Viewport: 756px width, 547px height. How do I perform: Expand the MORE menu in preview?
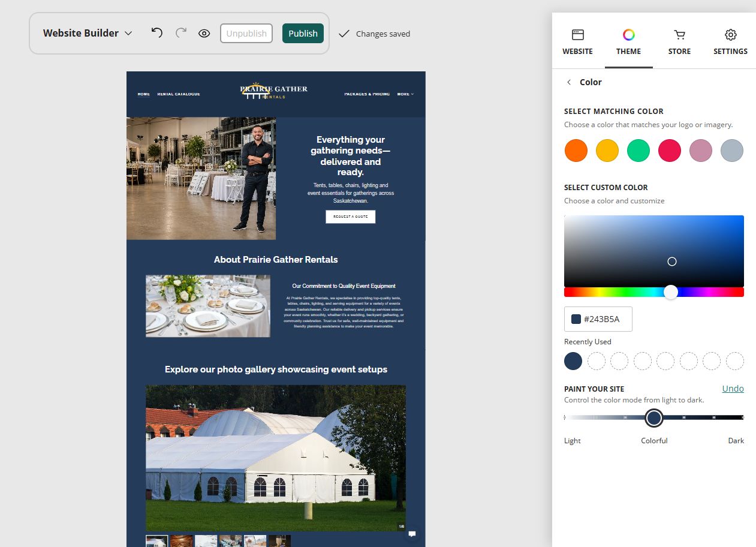(405, 94)
